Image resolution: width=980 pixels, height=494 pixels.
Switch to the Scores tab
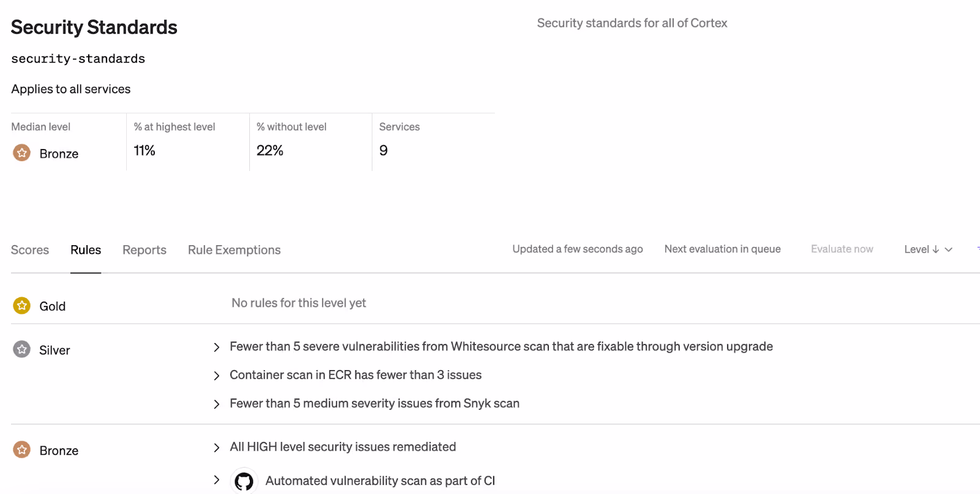[x=30, y=250]
